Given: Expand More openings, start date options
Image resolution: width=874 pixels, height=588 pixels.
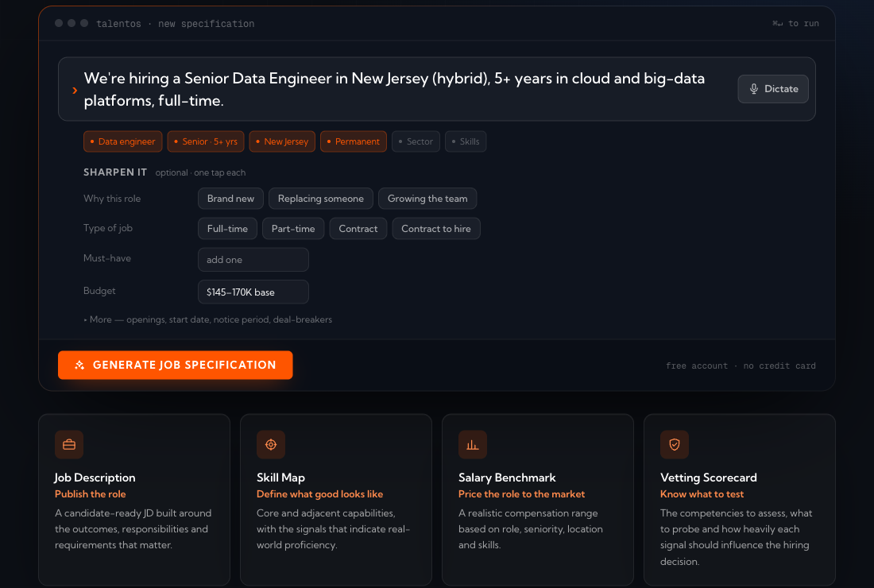Looking at the screenshot, I should 208,319.
